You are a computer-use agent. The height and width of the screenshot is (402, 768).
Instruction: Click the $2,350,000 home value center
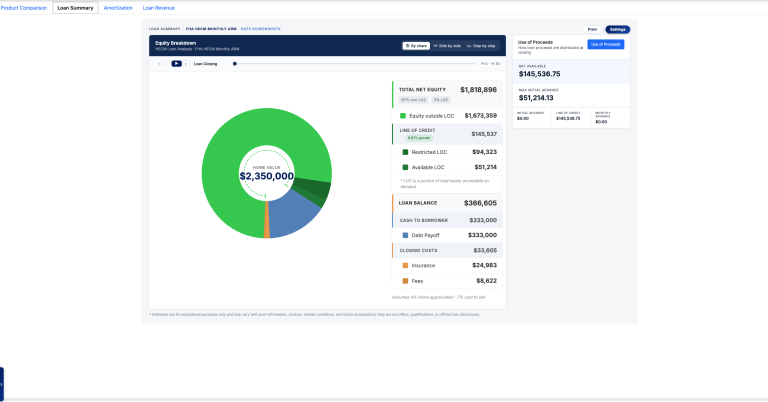pos(266,176)
